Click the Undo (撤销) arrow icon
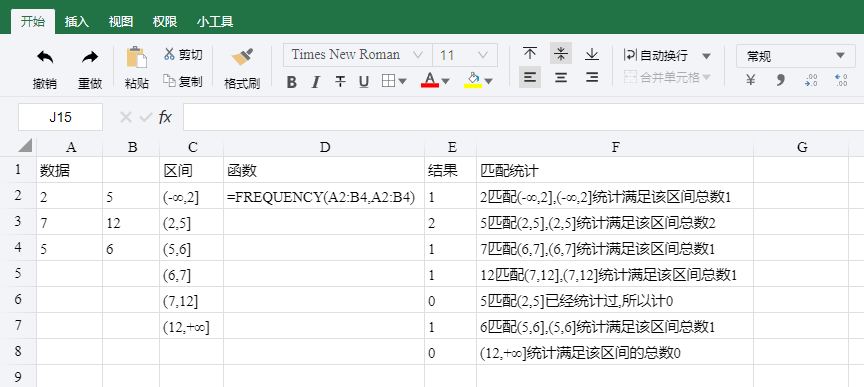 tap(45, 57)
